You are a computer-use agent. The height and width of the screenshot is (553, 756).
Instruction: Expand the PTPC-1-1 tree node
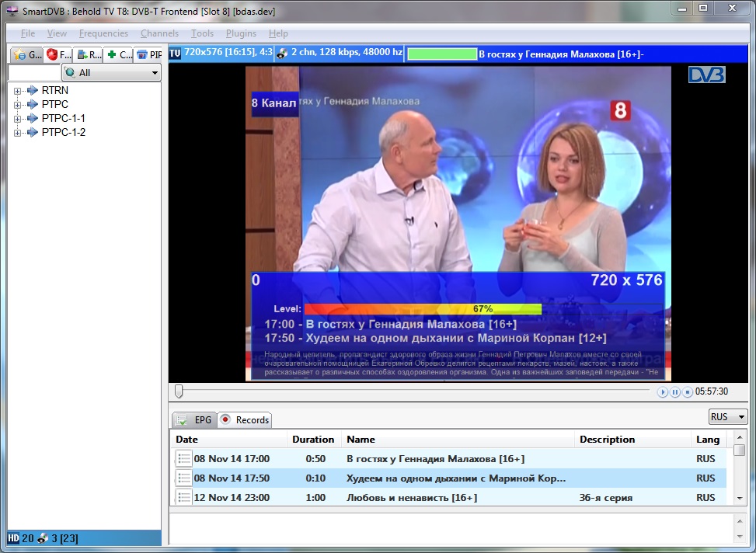tap(17, 119)
